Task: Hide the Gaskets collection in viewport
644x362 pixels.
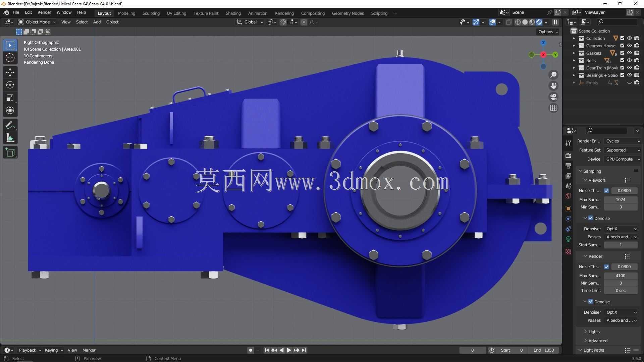Action: [x=630, y=53]
